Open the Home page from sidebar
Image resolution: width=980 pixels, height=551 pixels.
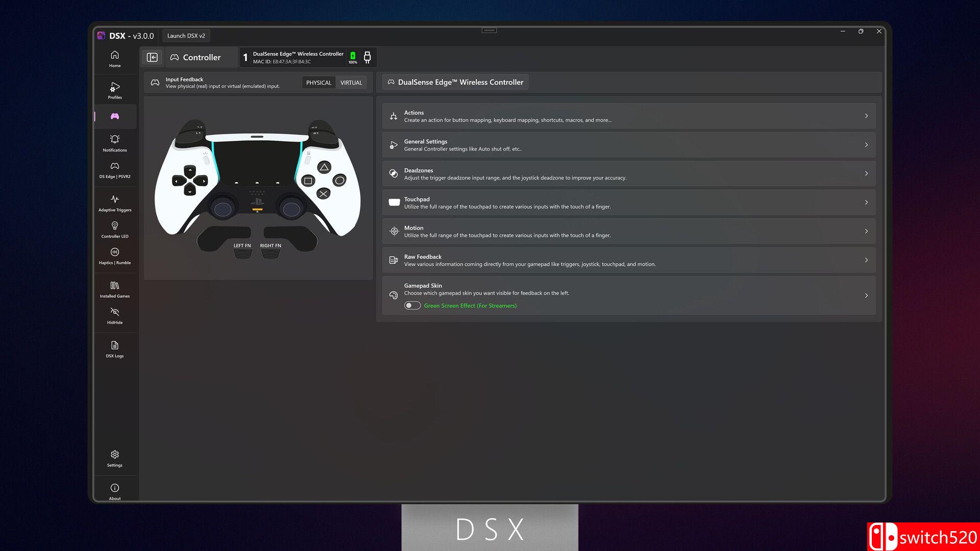[115, 59]
